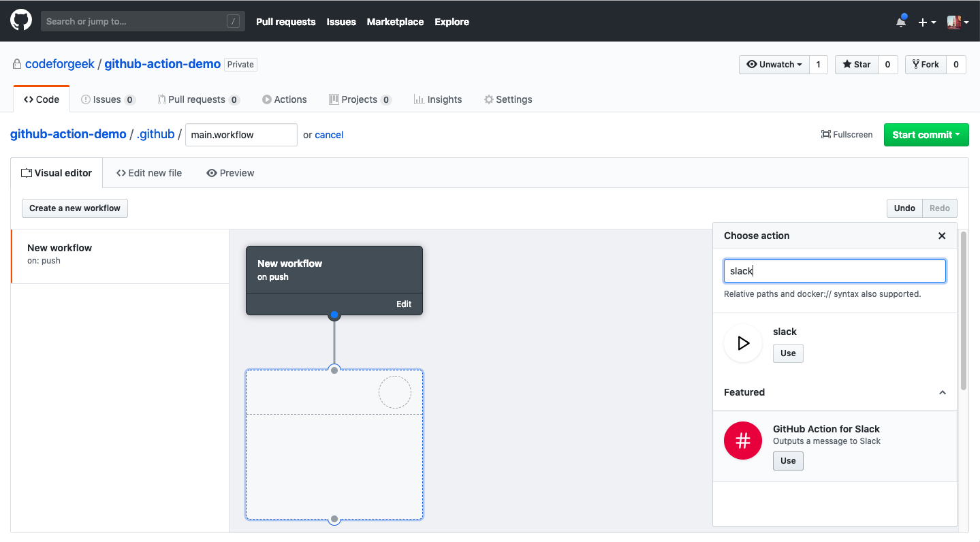Screen dimensions: 980x542
Task: Enter Fullscreen editor mode
Action: (847, 135)
